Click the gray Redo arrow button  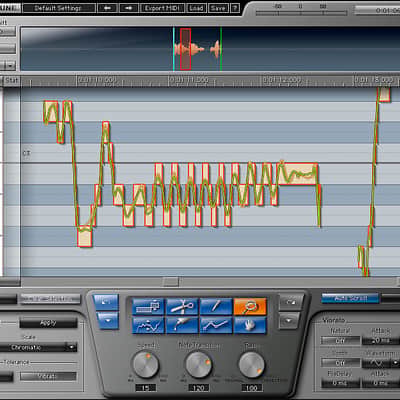(x=291, y=302)
